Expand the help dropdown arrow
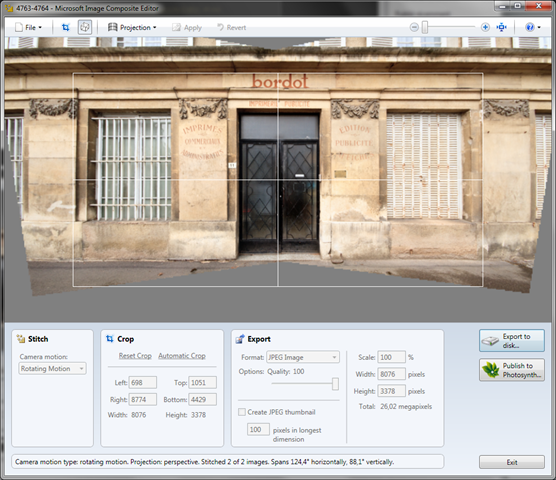Screen dimensions: 556x480 pos(539,27)
